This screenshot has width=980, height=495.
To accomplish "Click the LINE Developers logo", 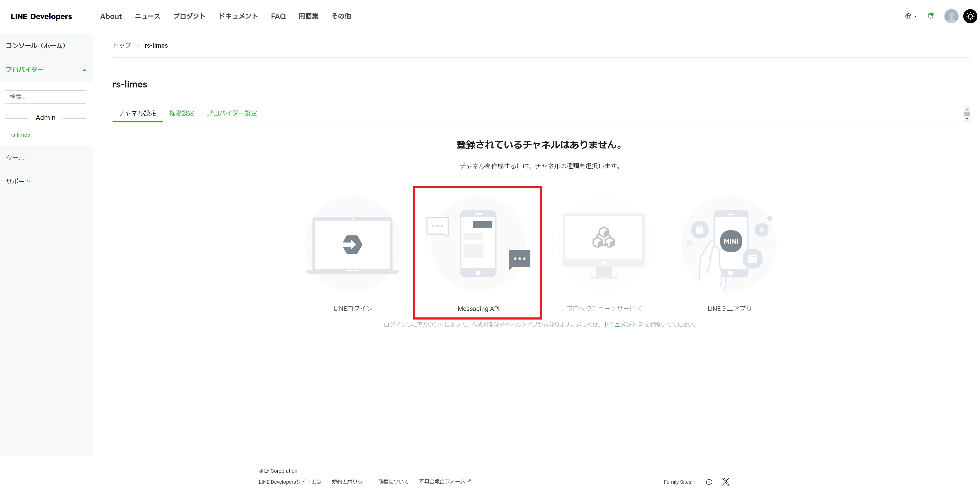I will pos(41,16).
